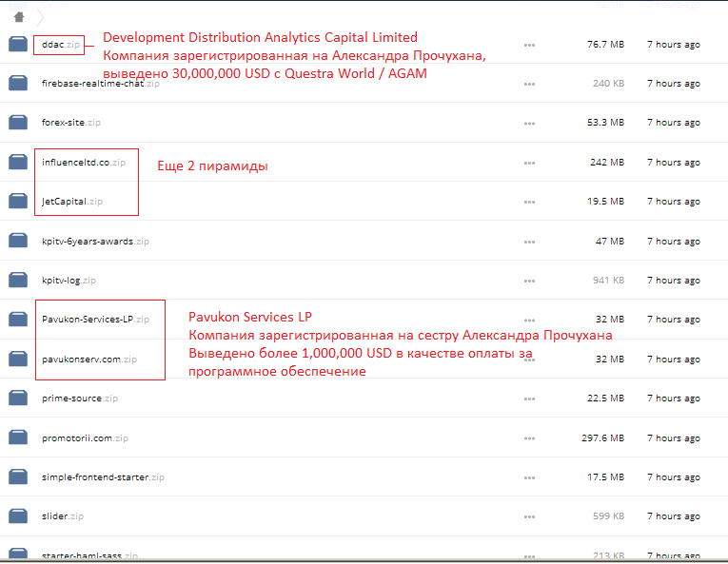Click the archive icon beside promotorii.com.zip
The width and height of the screenshot is (728, 564).
(x=18, y=438)
